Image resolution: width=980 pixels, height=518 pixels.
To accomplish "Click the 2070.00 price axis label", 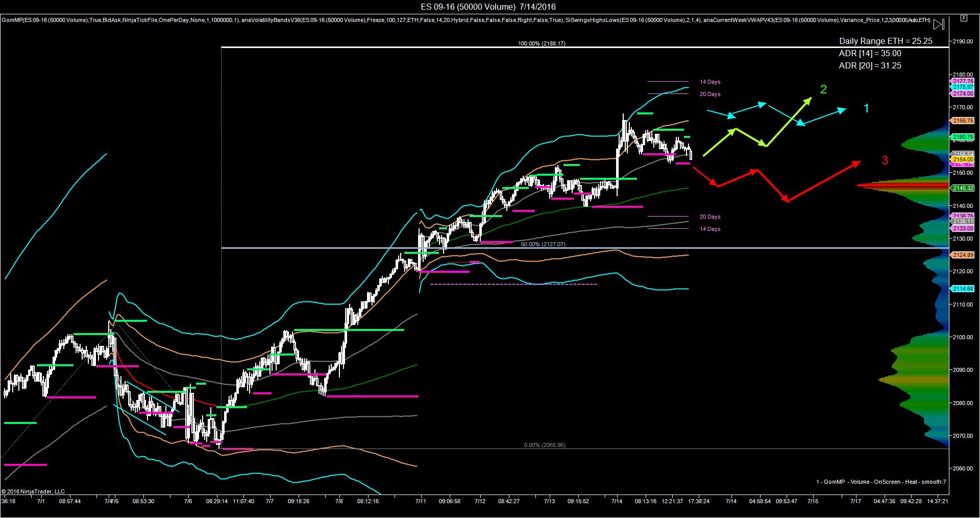I will tap(963, 436).
